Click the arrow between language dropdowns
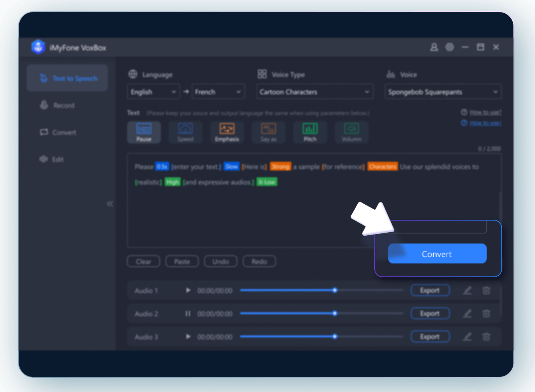 [x=186, y=92]
